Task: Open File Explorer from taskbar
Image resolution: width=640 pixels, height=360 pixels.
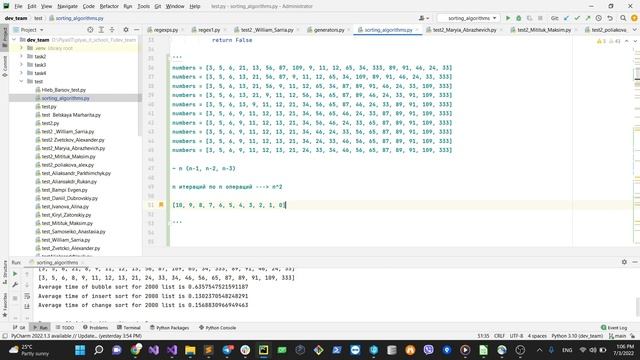Action: 190,350
